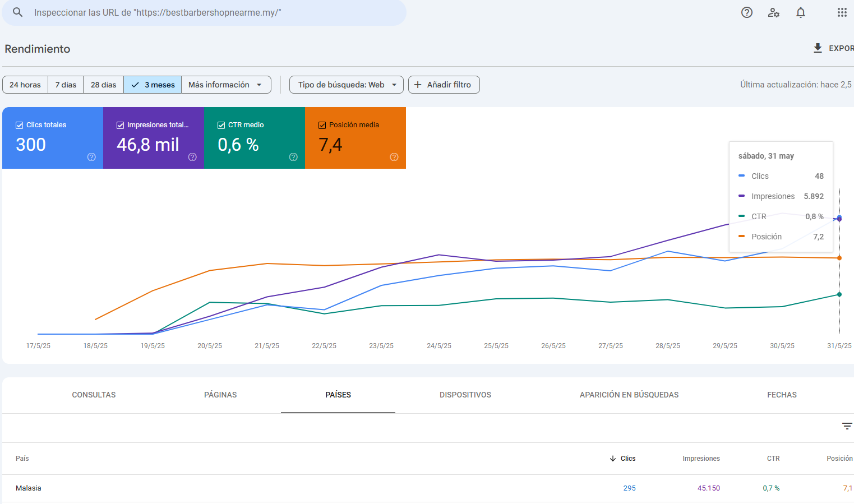Click the plus icon in Añadir filtro
The image size is (854, 504).
(x=418, y=85)
